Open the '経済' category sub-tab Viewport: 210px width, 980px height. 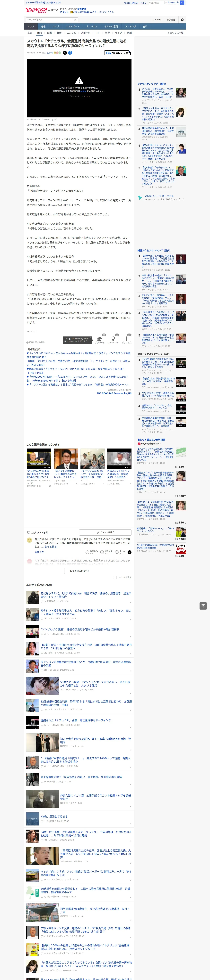[59, 33]
